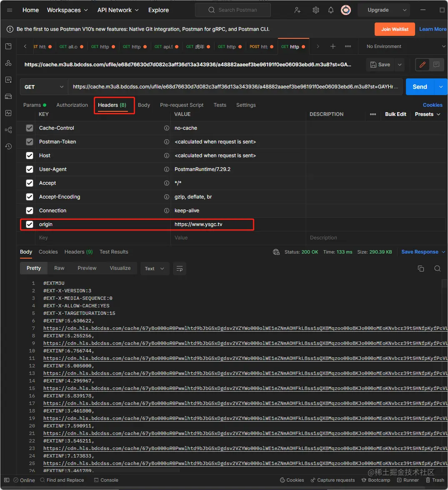Screen dimensions: 448x490
Task: Open the Send button dropdown arrow
Action: 440,87
